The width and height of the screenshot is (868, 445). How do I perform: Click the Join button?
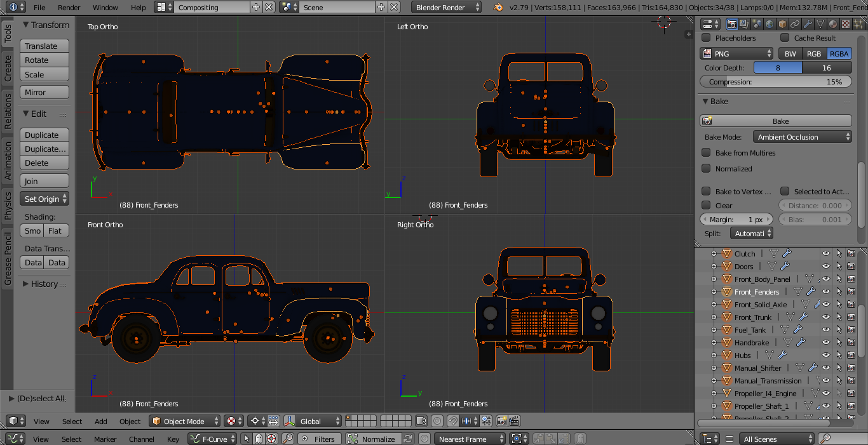click(x=44, y=181)
